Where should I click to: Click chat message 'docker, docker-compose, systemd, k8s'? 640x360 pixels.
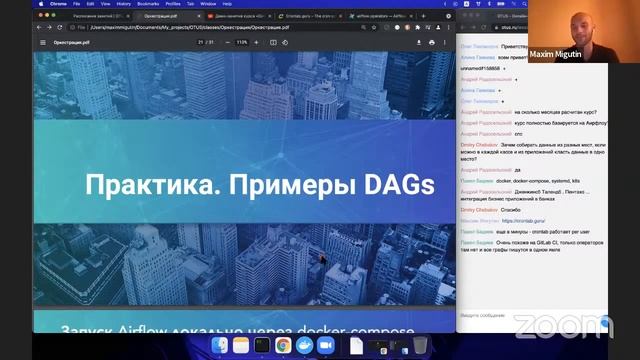click(538, 181)
